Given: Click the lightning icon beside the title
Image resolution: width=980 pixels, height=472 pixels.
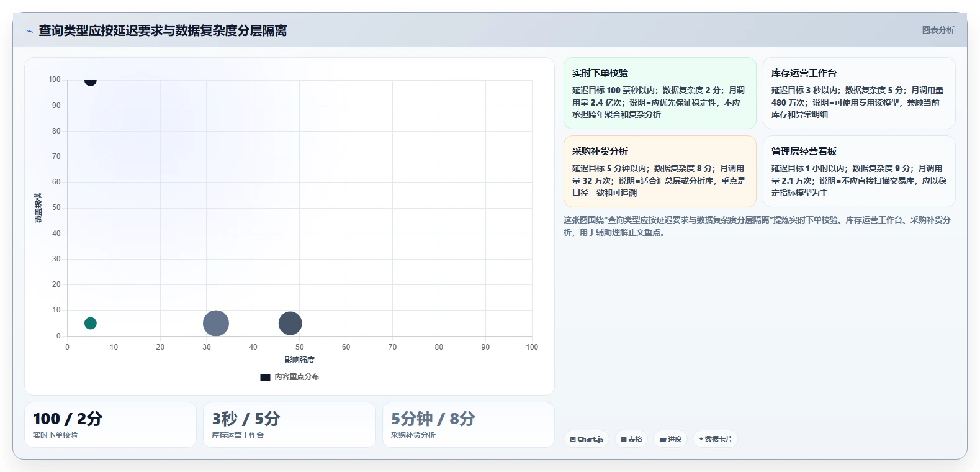Looking at the screenshot, I should click(29, 31).
